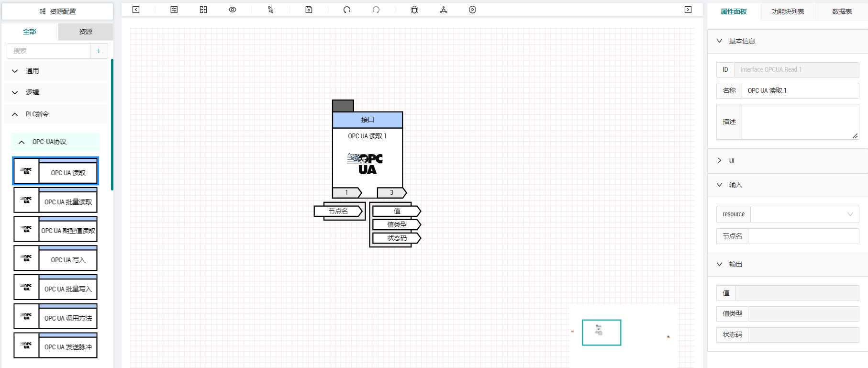
Task: Switch to the 属性面板 tab
Action: [x=734, y=11]
